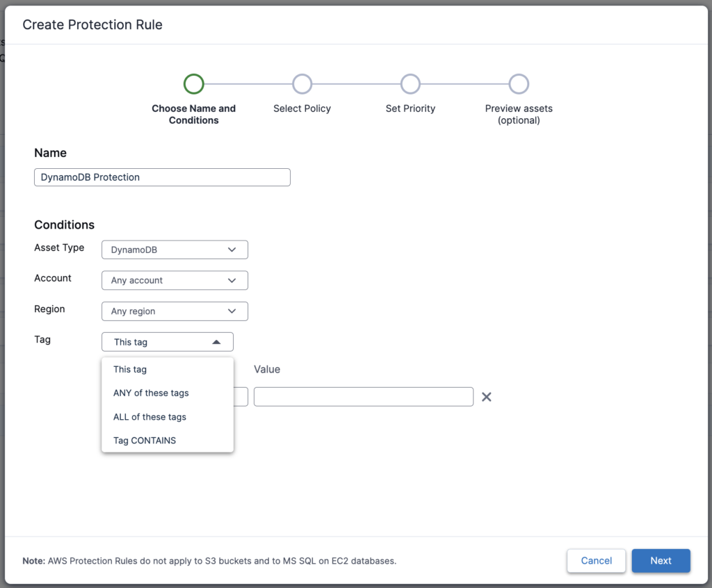Focus the tag Value input field
This screenshot has width=712, height=588.
[363, 397]
